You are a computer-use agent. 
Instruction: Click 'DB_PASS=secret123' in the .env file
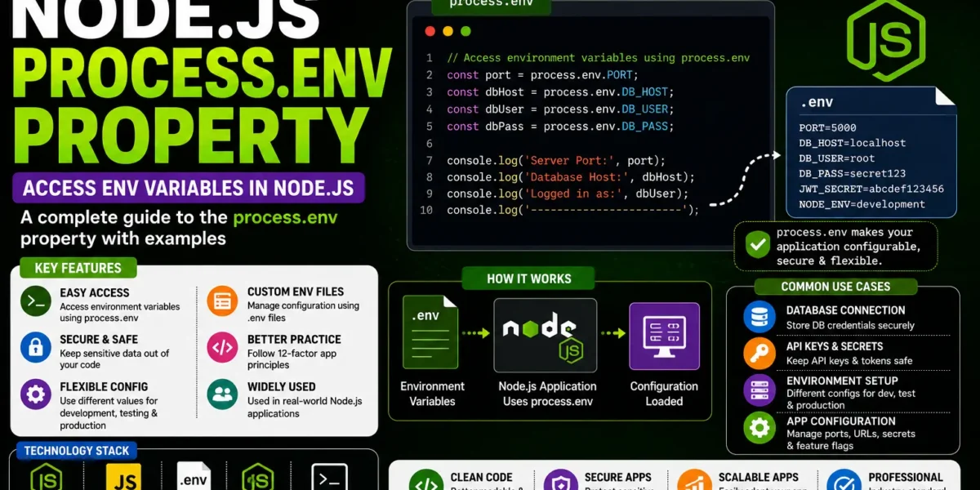[853, 173]
